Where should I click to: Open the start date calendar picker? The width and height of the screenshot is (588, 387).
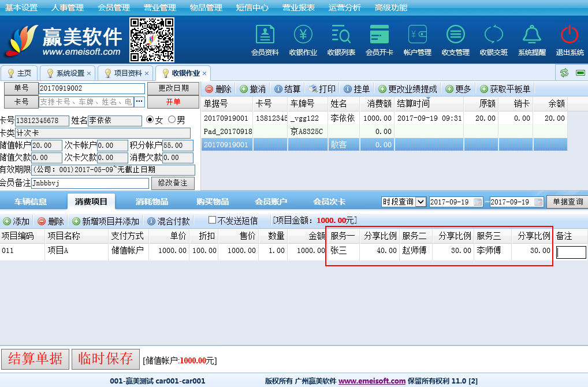(478, 202)
